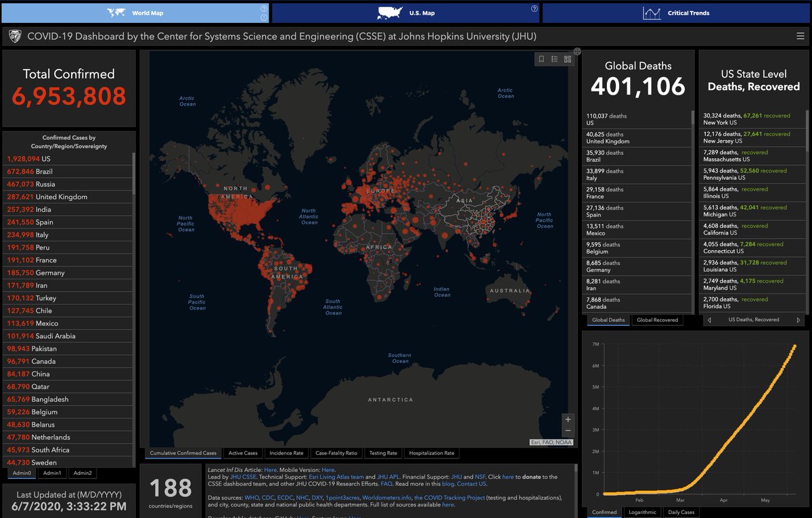Open the map bookmarks icon
The height and width of the screenshot is (518, 812).
click(x=541, y=60)
